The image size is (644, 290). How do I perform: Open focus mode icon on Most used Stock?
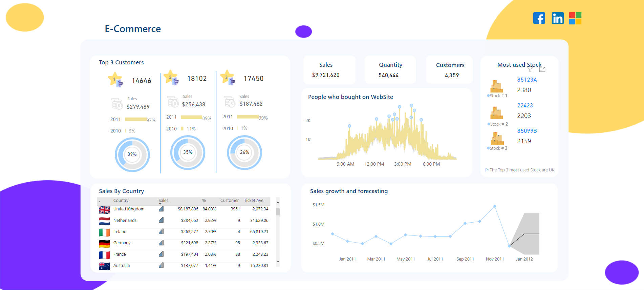(x=542, y=69)
